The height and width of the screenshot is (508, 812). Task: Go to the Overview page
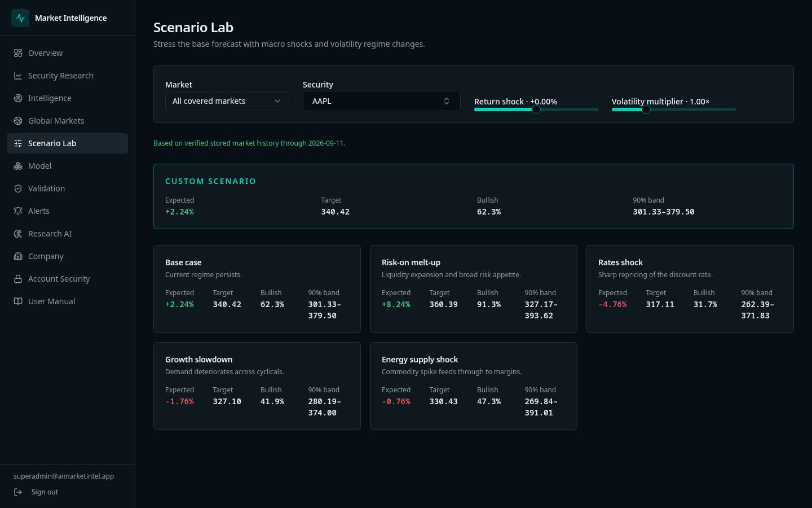coord(68,53)
